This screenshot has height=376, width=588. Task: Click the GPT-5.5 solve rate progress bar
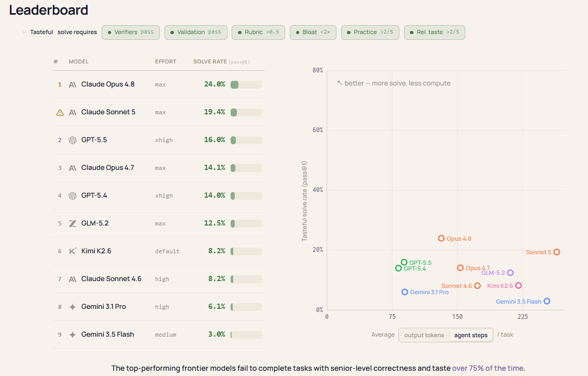click(x=246, y=141)
